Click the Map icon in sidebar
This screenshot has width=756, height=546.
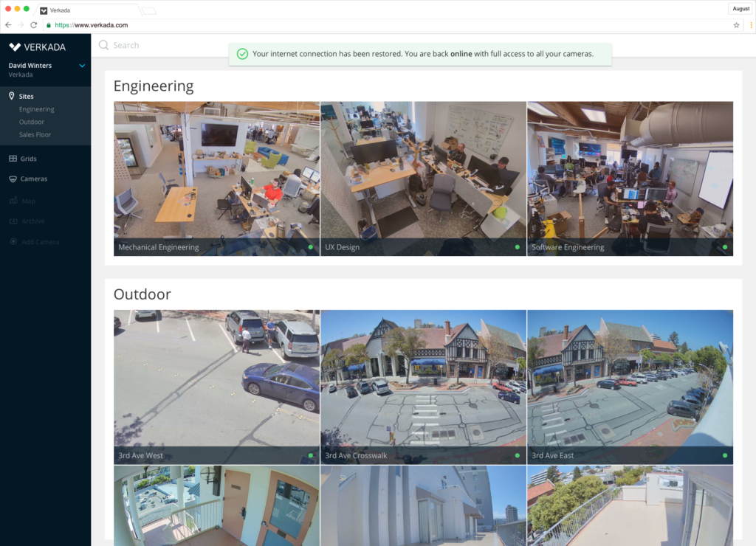13,201
